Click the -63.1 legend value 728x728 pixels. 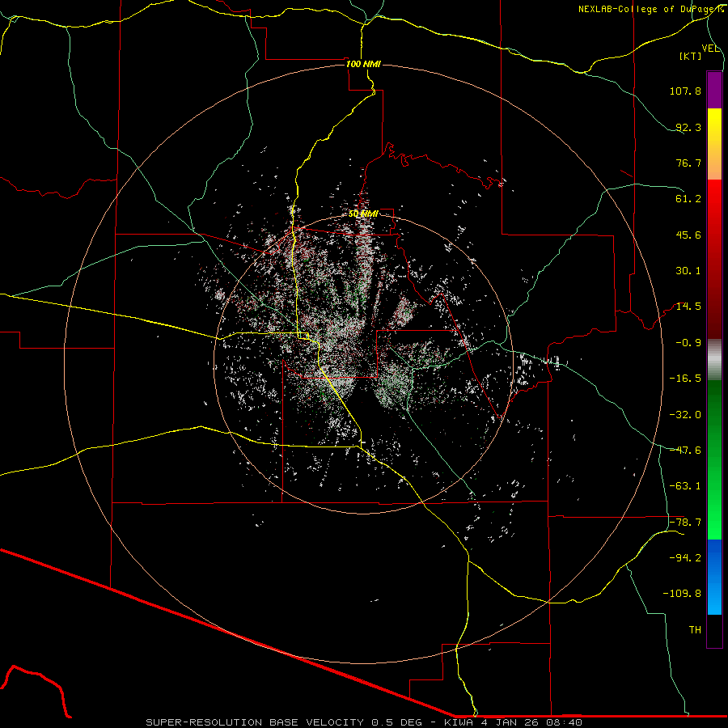click(685, 486)
